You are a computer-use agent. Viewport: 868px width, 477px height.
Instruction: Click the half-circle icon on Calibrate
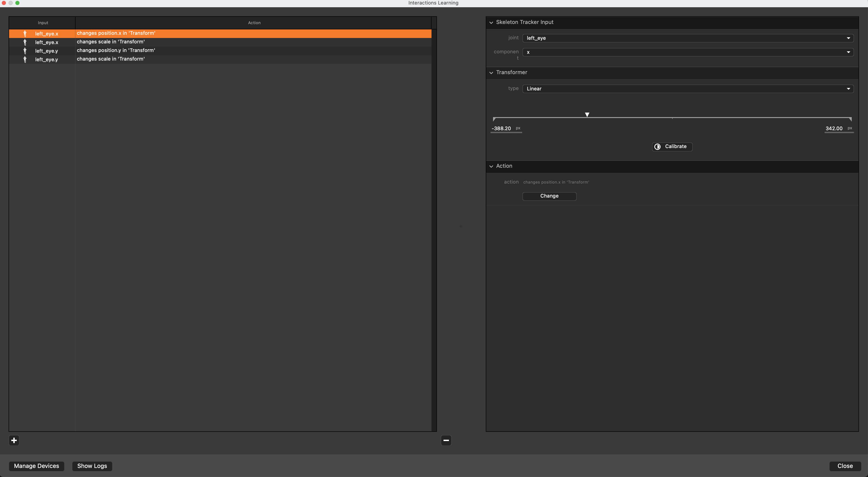point(657,146)
